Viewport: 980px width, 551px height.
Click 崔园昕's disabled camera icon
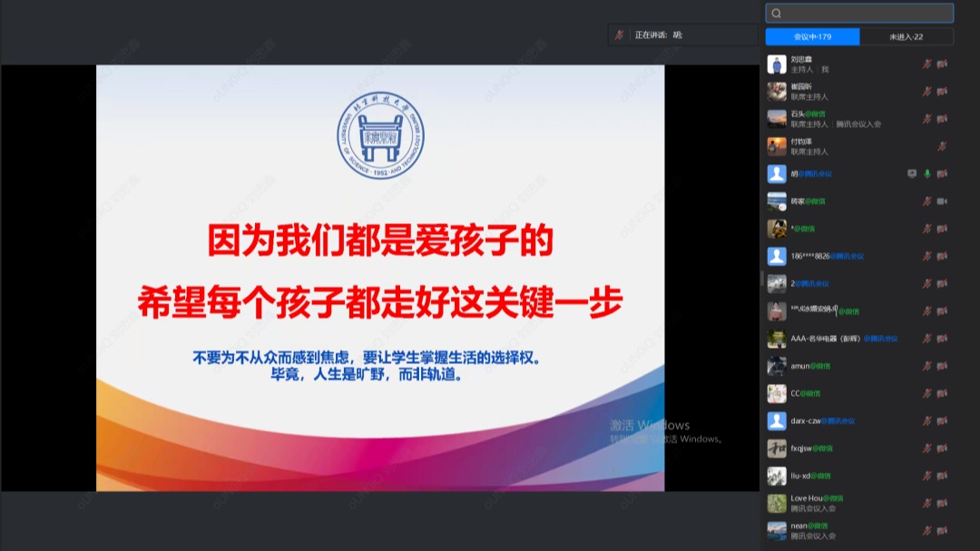tap(942, 92)
